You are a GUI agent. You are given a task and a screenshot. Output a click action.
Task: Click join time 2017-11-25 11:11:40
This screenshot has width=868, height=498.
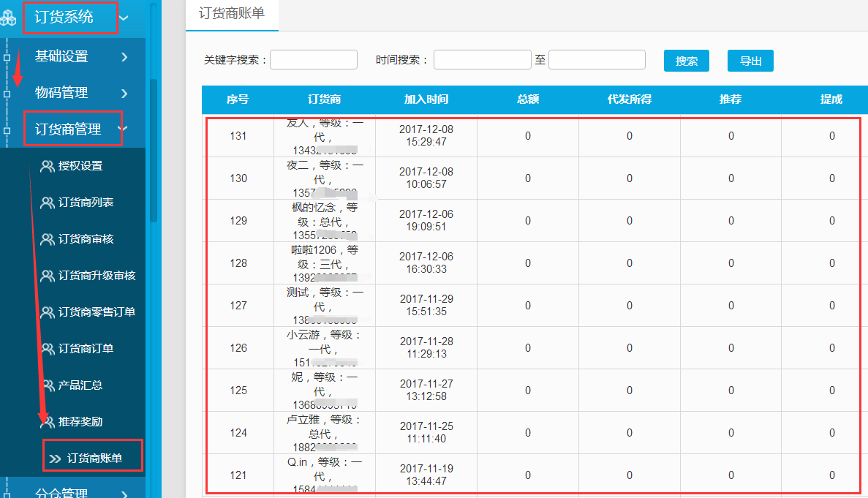426,433
